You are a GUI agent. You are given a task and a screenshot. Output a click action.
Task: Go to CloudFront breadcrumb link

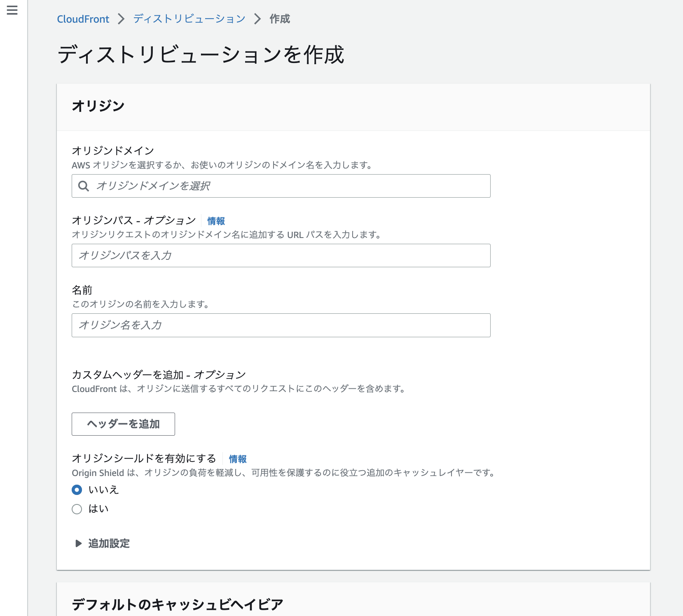[x=83, y=19]
